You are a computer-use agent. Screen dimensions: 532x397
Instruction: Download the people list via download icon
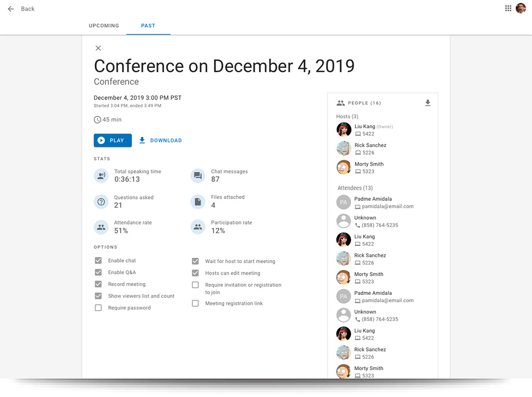[428, 103]
